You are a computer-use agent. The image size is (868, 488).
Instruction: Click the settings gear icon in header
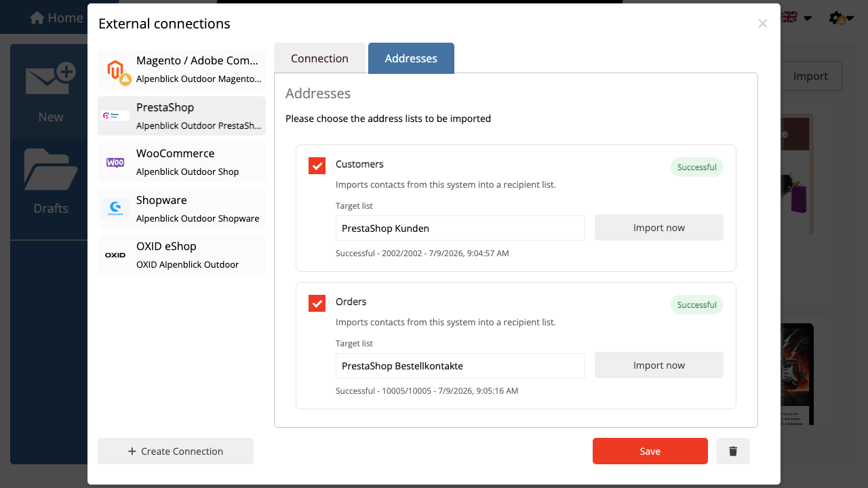(x=836, y=18)
